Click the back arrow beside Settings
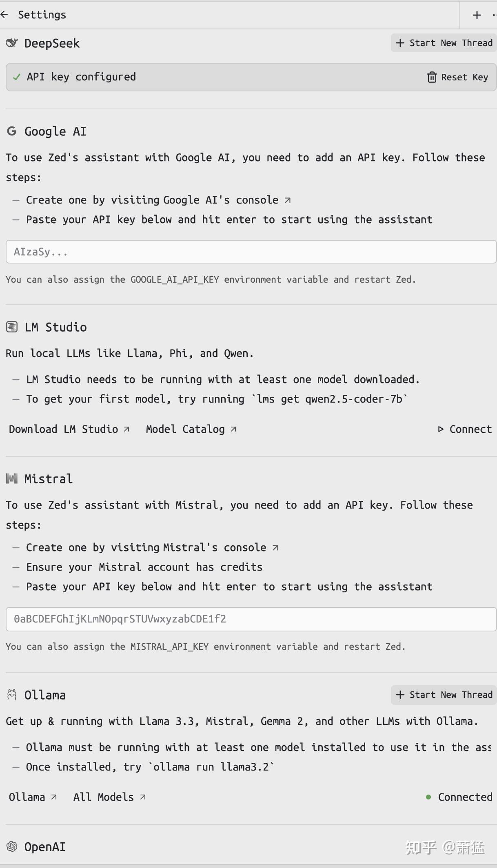This screenshot has width=497, height=868. [x=4, y=15]
